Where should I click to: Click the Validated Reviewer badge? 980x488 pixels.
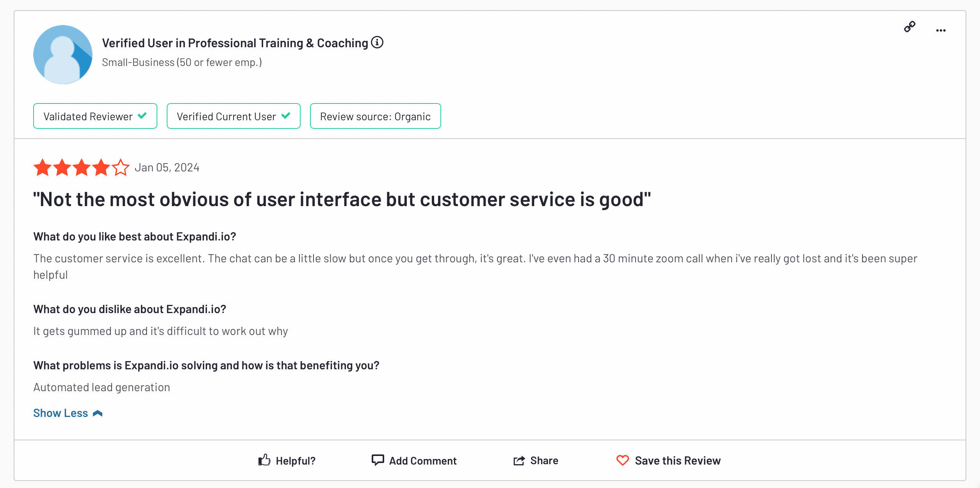click(x=95, y=116)
